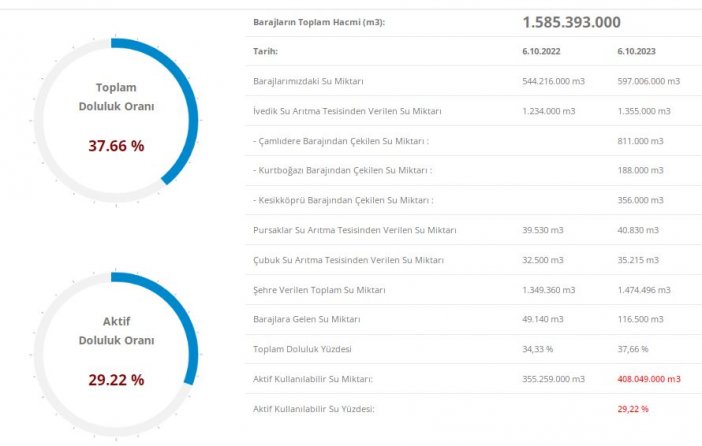Click the Çamlıdere Barajından Çekilen Su Miktarı row
This screenshot has width=702, height=446.
(342, 141)
